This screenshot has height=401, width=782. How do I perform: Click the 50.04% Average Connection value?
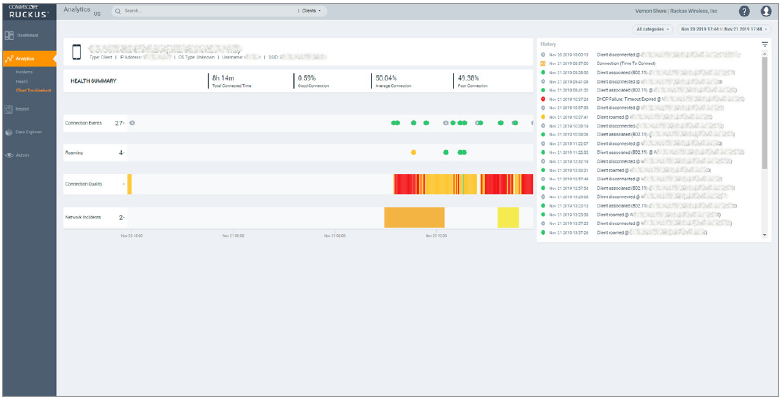coord(386,78)
